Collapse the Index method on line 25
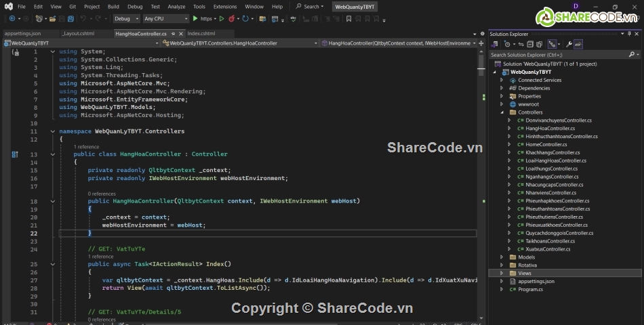644x325 pixels. (x=53, y=264)
